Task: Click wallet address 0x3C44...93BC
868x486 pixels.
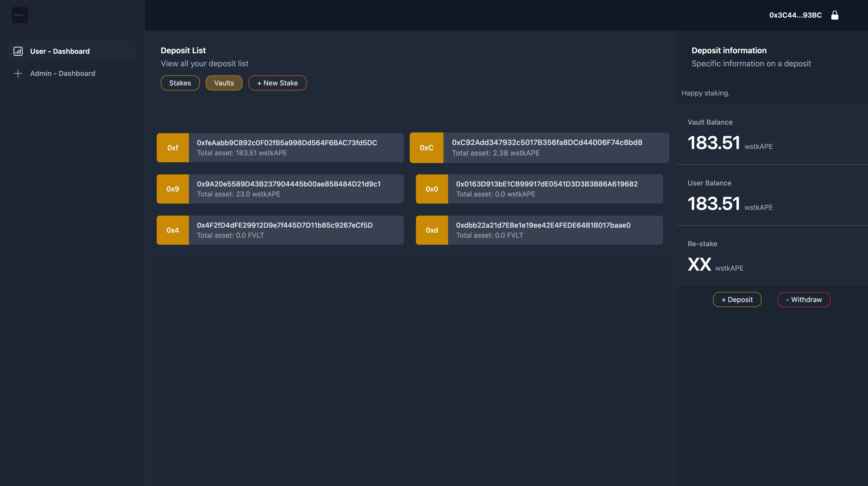Action: pos(795,15)
